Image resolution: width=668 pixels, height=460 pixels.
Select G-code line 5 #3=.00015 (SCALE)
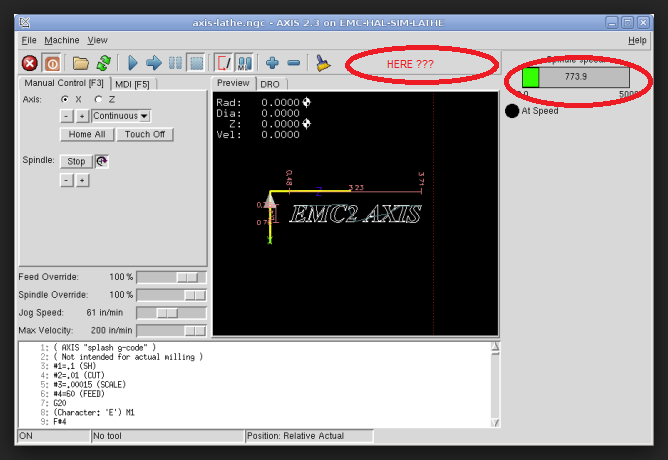pos(89,385)
